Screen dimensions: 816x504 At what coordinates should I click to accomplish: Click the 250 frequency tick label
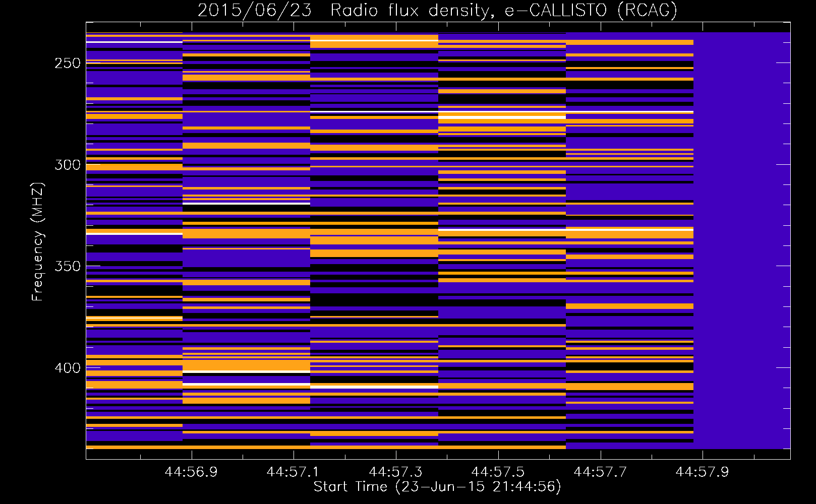click(68, 64)
